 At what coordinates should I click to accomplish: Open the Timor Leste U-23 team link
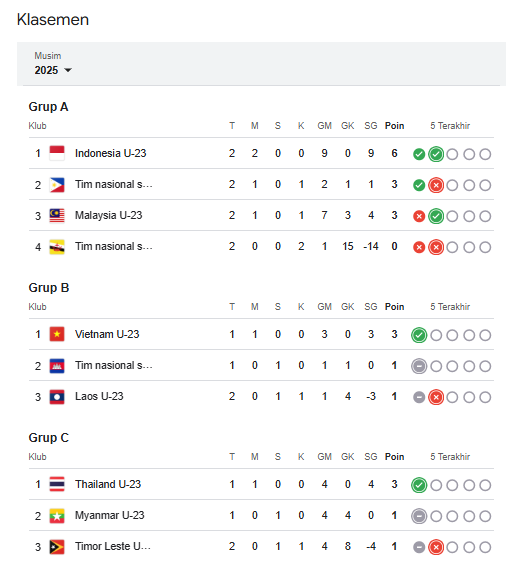[113, 546]
